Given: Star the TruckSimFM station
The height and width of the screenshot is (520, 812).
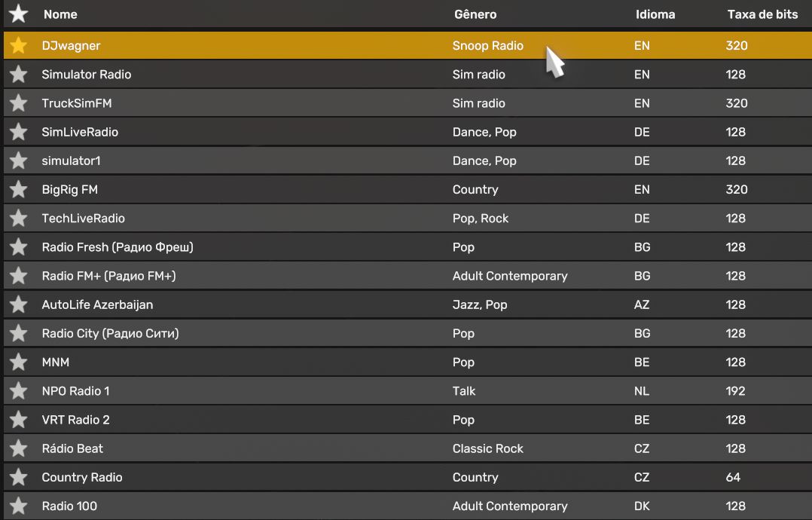Looking at the screenshot, I should pyautogui.click(x=19, y=103).
